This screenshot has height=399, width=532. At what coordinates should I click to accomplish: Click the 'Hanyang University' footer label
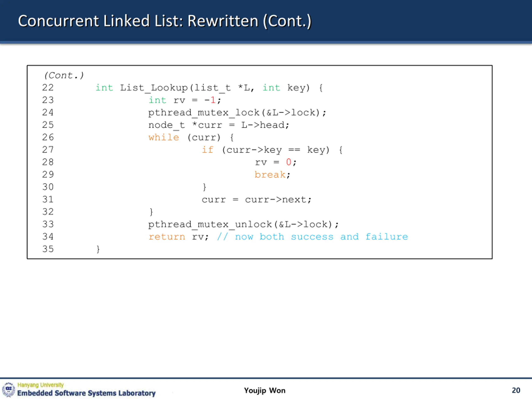[40, 385]
